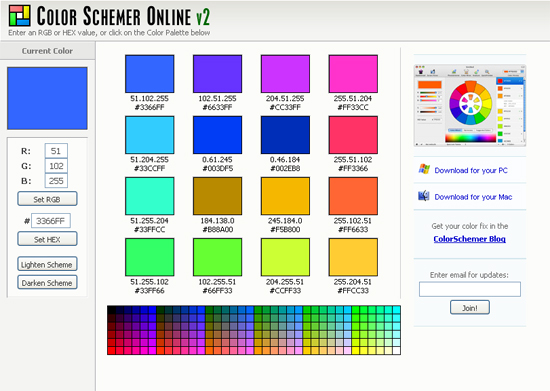Focus the R value input field
The image size is (550, 391).
point(56,151)
